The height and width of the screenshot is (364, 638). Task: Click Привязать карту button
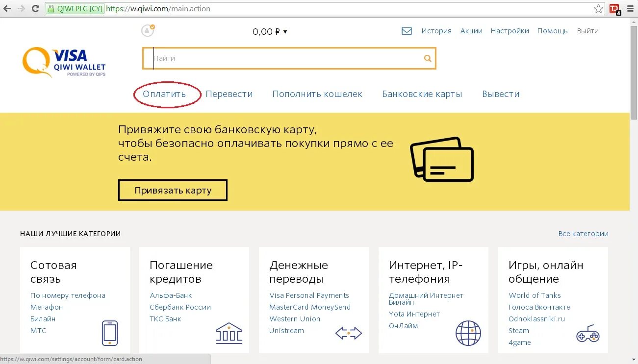(x=173, y=190)
